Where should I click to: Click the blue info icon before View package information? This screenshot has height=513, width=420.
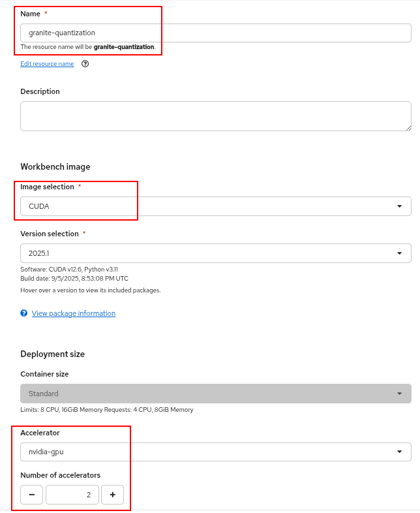pos(24,313)
